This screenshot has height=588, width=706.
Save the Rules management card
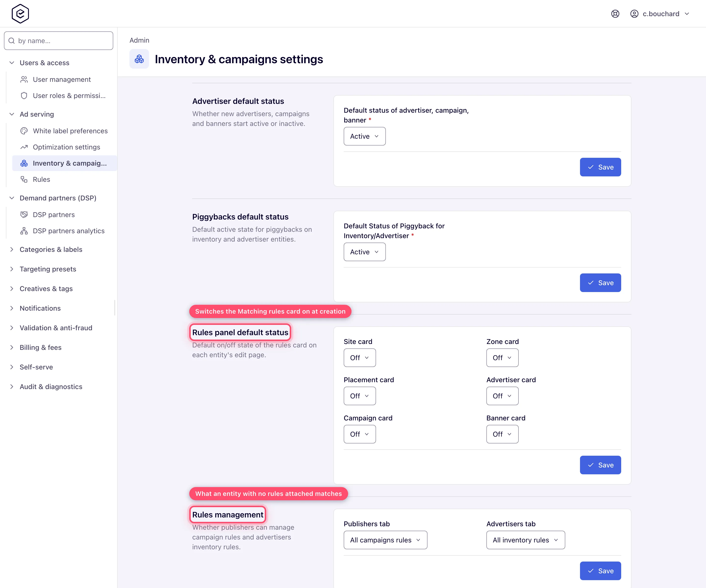[600, 571]
